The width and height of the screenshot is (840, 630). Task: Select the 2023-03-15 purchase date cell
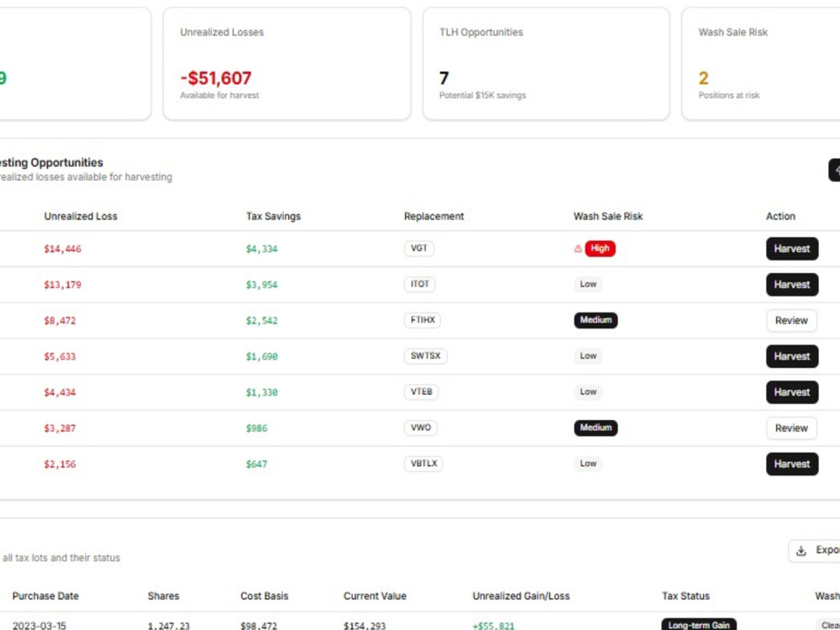point(39,626)
